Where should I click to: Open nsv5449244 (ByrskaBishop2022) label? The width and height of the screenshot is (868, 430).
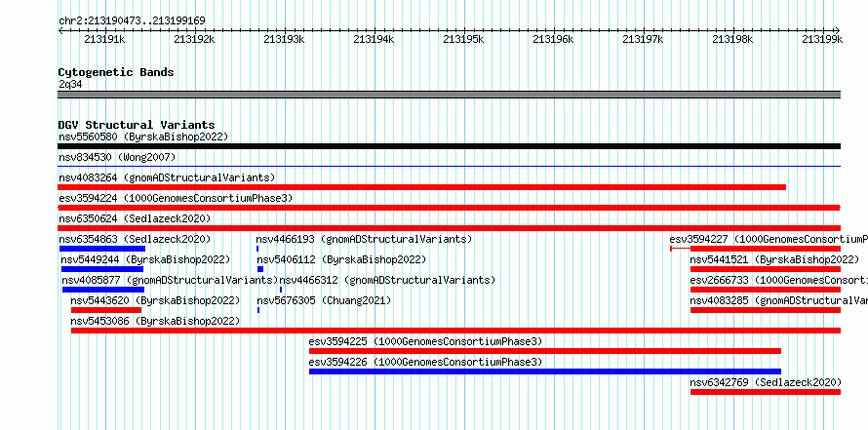click(145, 259)
